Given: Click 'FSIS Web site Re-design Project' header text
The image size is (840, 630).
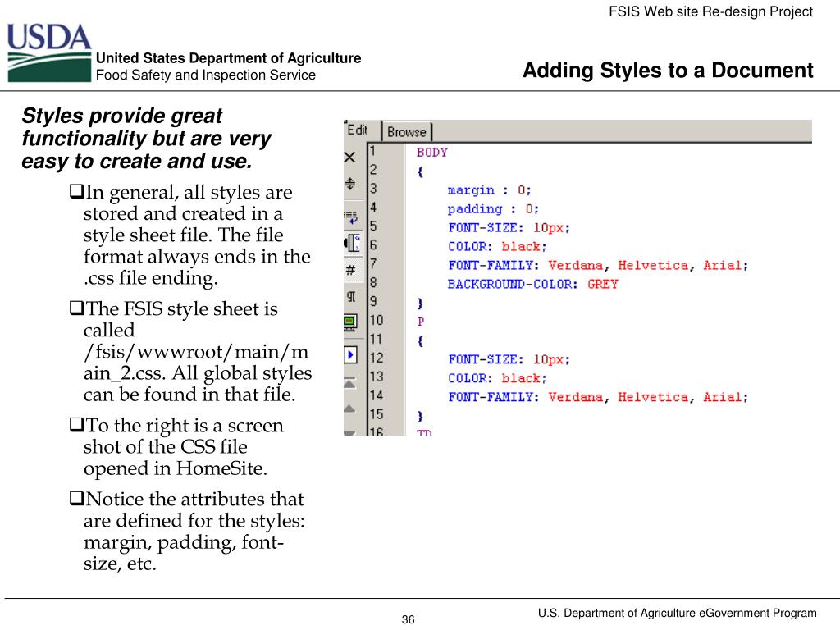Looking at the screenshot, I should 710,11.
